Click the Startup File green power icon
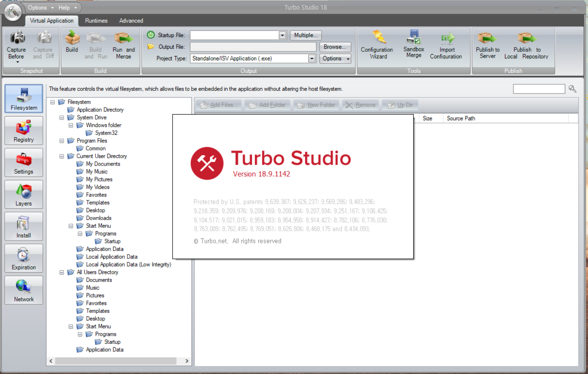 [151, 35]
